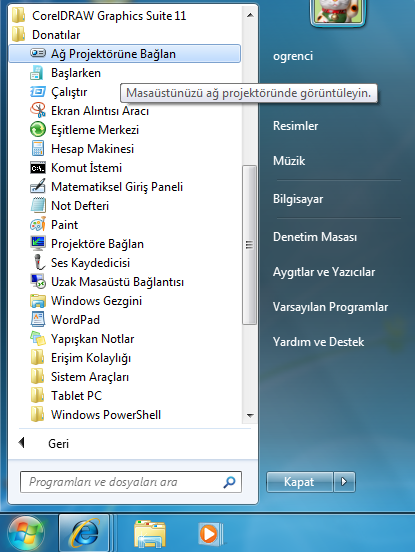Click the Komut İstemi console icon

coord(38,168)
